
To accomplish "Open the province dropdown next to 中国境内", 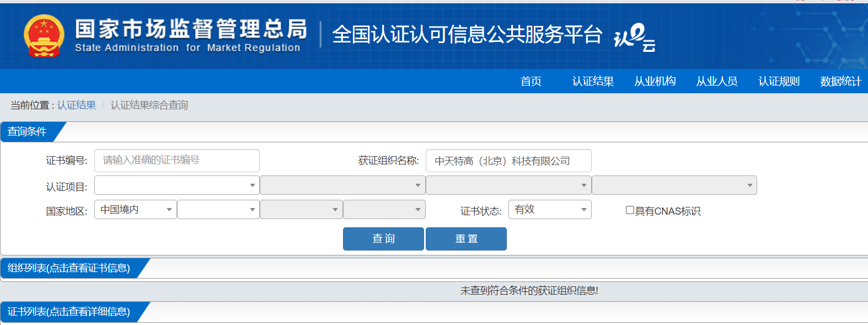I will (218, 210).
